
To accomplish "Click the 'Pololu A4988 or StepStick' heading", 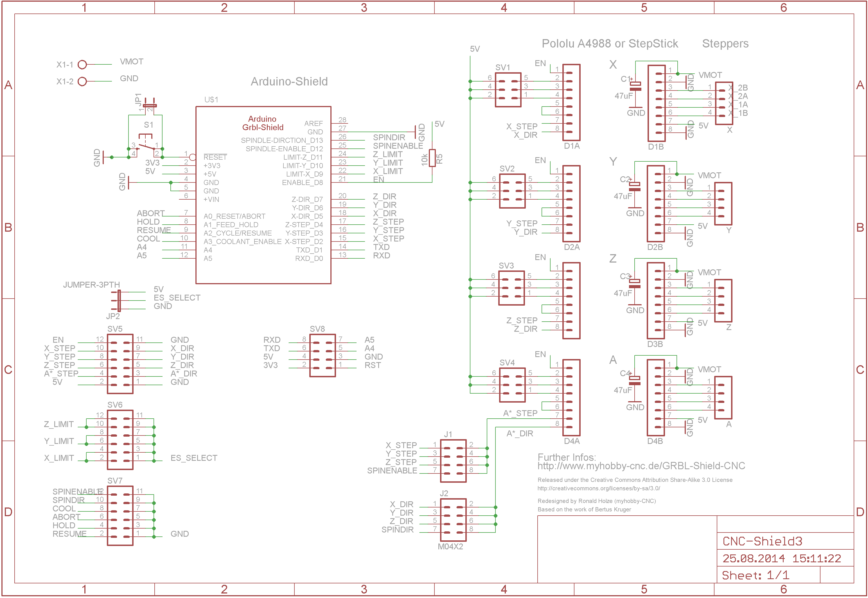I will click(610, 44).
